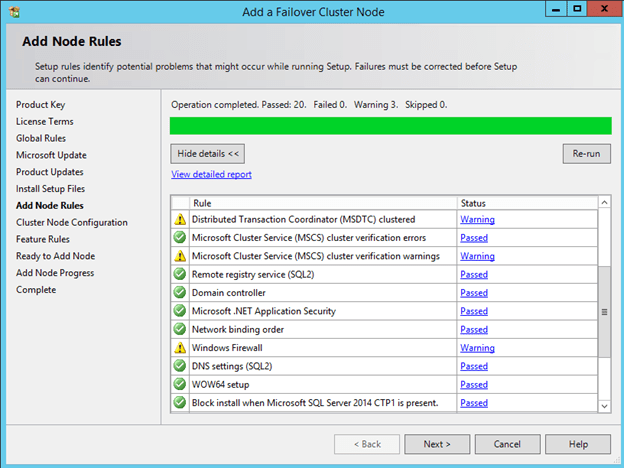Screen dimensions: 624x468
Task: Select Cluster Node Configuration in the left steps
Action: 71,222
